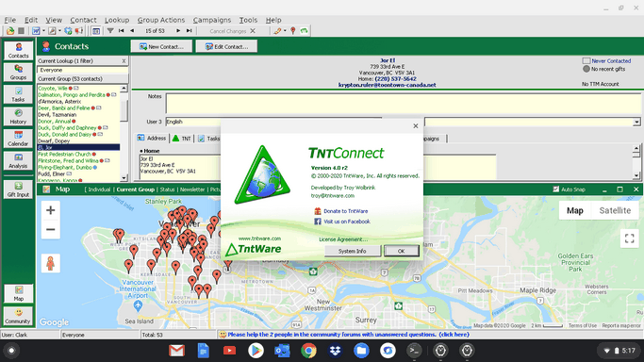Open Gift Input from sidebar
Image resolution: width=644 pixels, height=362 pixels.
click(x=19, y=189)
